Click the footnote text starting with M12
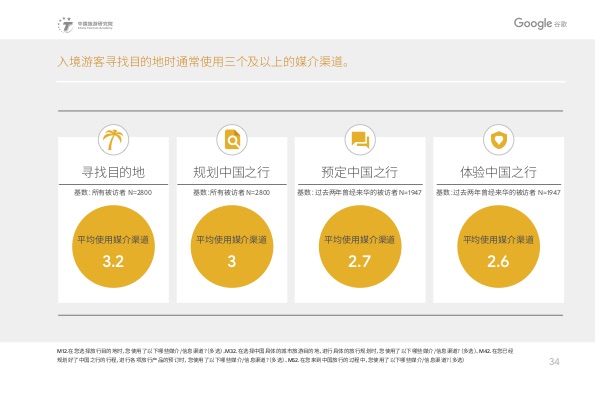Screen dimensions: 595x396 [x=285, y=355]
